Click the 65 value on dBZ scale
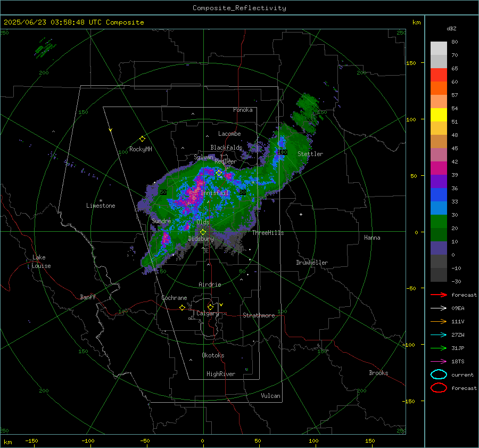 pyautogui.click(x=455, y=69)
